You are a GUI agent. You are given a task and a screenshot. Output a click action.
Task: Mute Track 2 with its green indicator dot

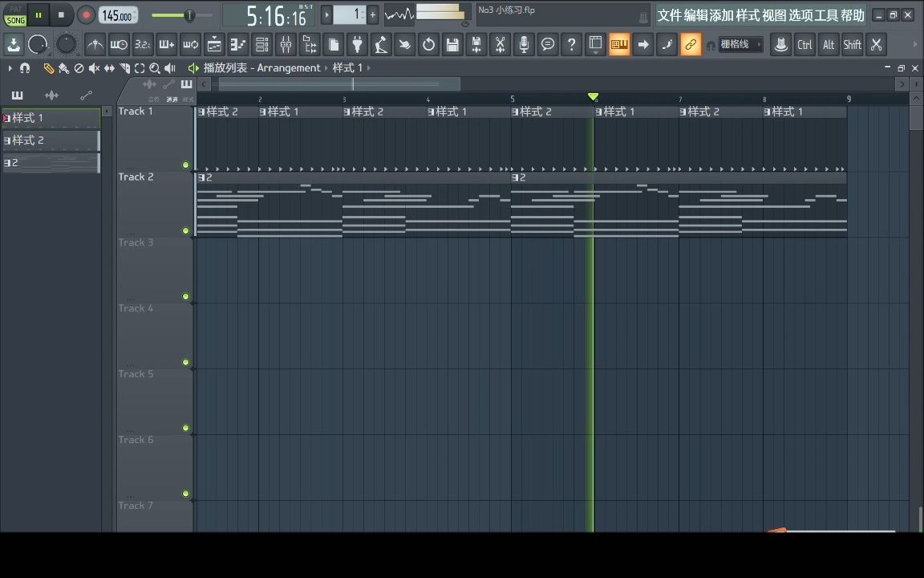pyautogui.click(x=185, y=231)
